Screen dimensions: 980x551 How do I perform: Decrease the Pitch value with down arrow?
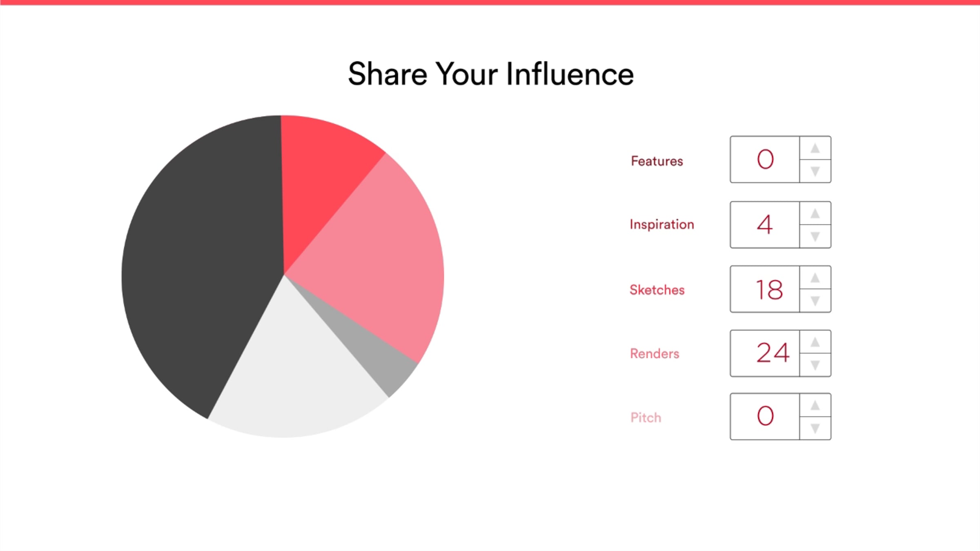[x=815, y=428]
